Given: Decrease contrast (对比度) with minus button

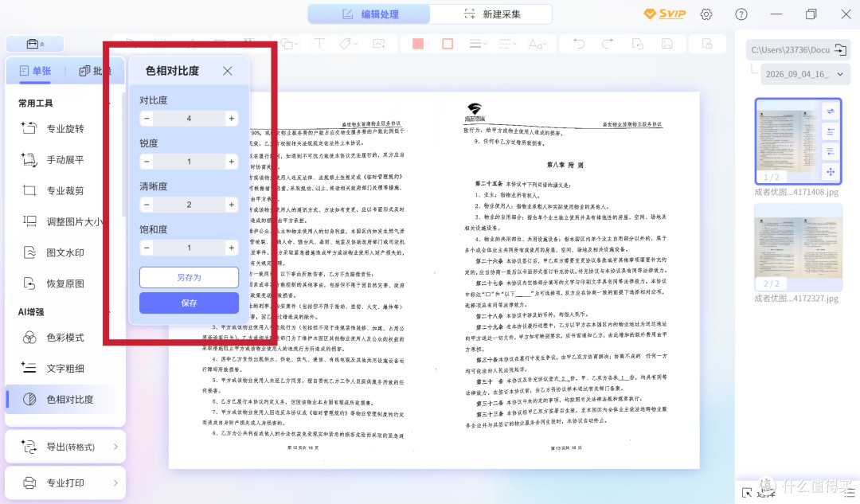Looking at the screenshot, I should [x=147, y=119].
